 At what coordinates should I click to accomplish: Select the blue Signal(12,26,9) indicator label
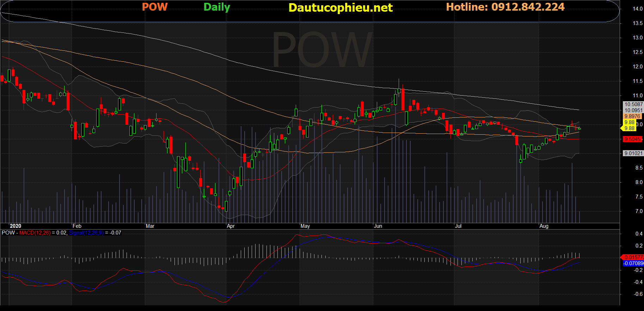point(86,233)
